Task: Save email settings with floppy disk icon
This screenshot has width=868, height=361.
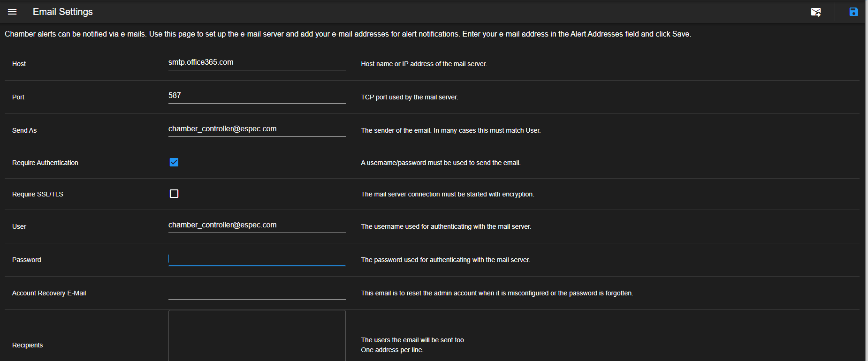Action: click(853, 12)
